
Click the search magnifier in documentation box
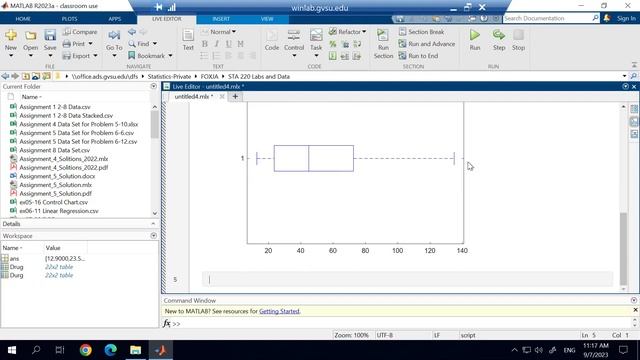tap(596, 18)
